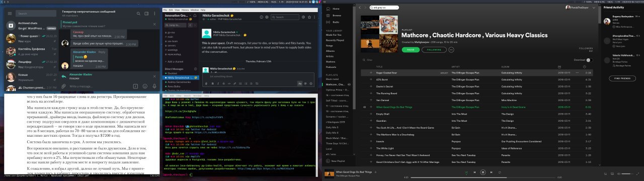Open Albums in Spotify library
644x181 pixels.
[330, 51]
